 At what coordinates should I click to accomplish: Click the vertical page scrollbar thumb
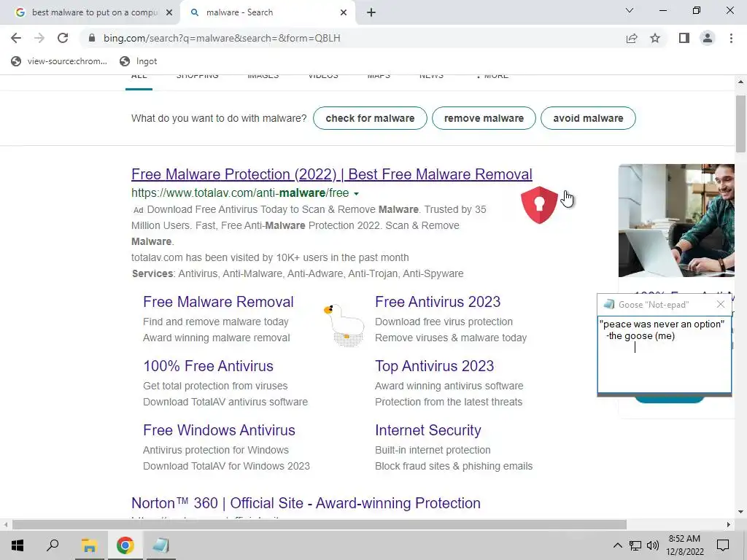coord(740,124)
